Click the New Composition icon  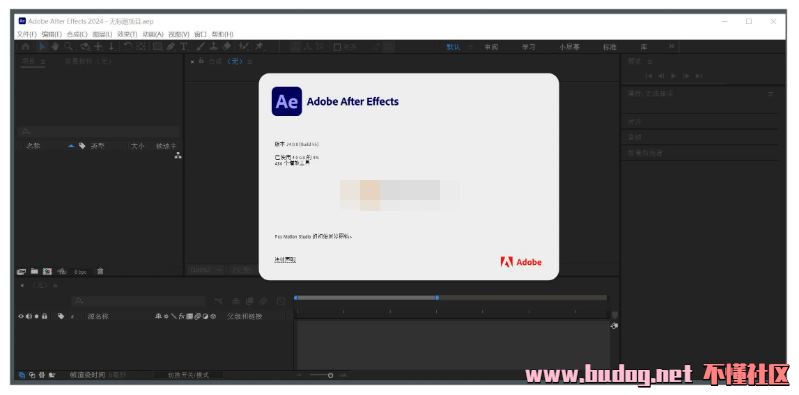point(47,272)
